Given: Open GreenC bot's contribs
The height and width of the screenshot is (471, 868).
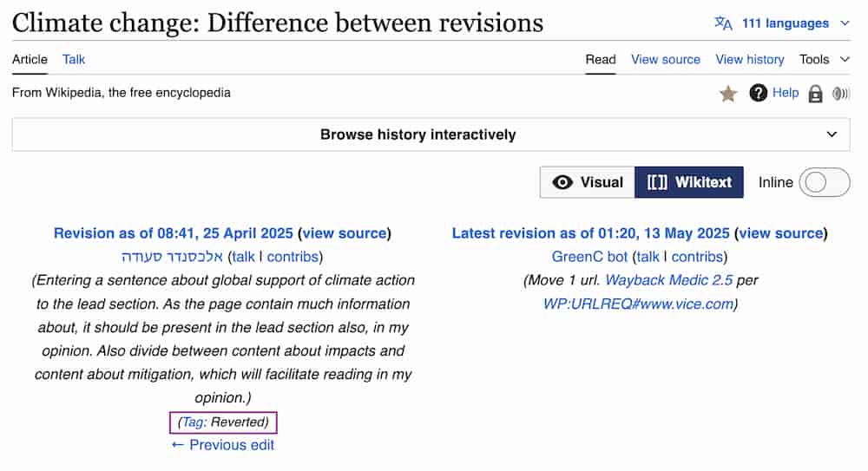Looking at the screenshot, I should click(x=698, y=257).
